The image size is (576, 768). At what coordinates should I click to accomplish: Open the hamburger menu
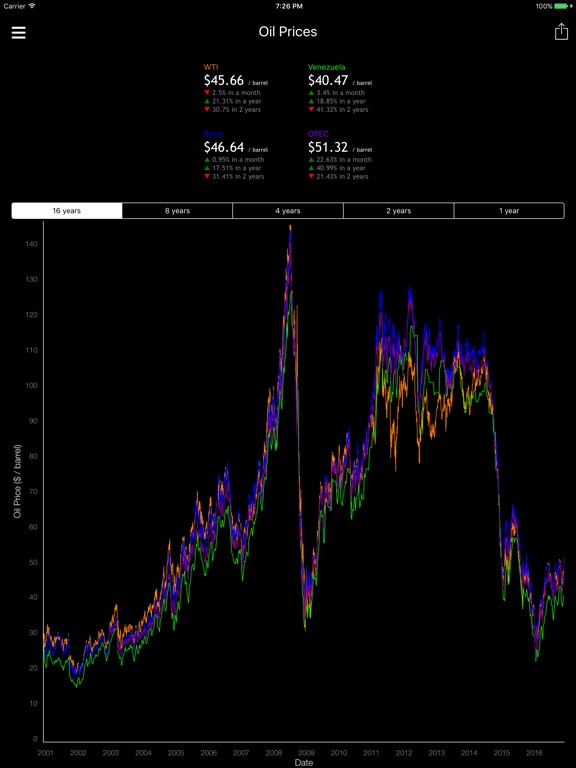pyautogui.click(x=19, y=32)
